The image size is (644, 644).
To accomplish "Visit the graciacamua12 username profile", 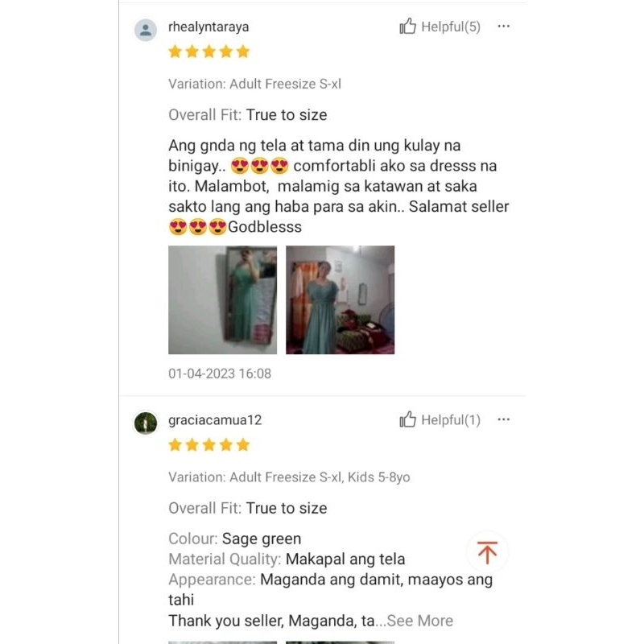I will click(215, 420).
